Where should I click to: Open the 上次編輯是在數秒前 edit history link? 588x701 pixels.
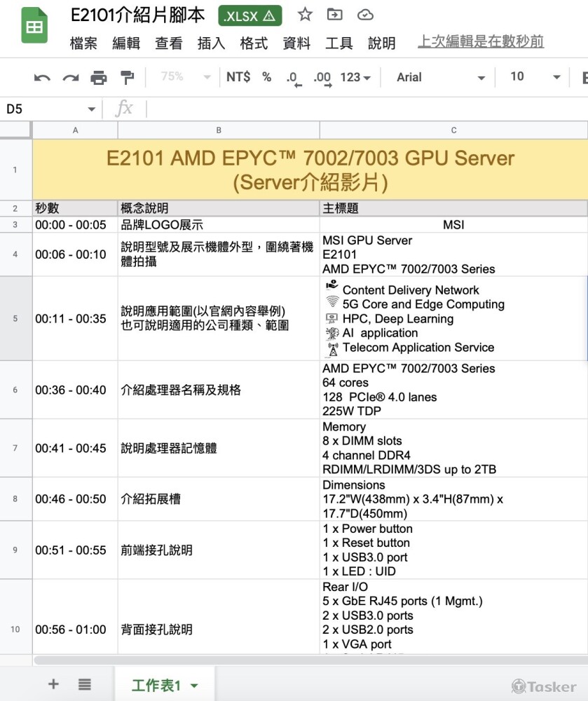tap(481, 42)
